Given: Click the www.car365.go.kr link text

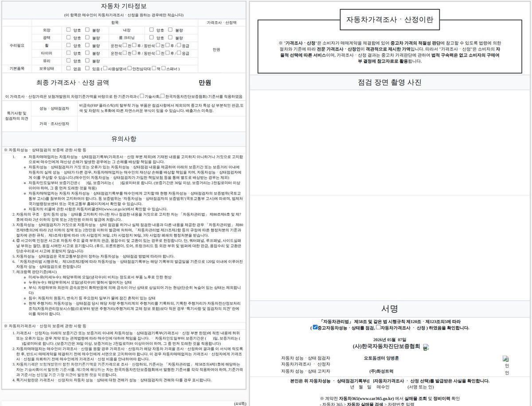Looking at the screenshot, I should coord(374,398).
